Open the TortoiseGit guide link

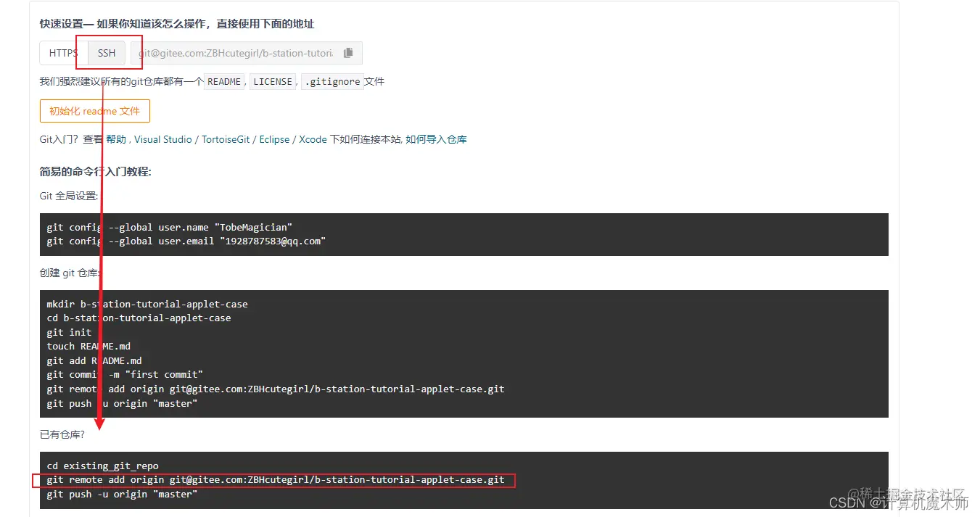pos(226,139)
